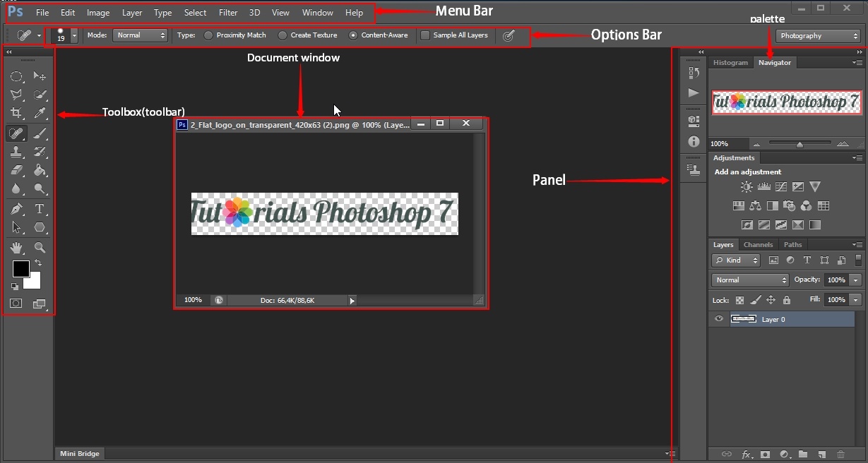Select the Crop tool
868x463 pixels.
16,113
